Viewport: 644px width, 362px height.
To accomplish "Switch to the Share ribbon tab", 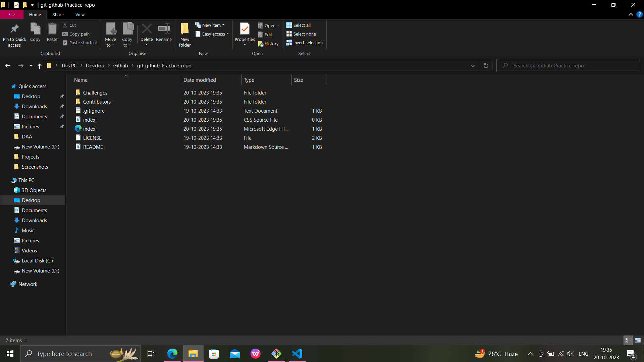I will (58, 15).
